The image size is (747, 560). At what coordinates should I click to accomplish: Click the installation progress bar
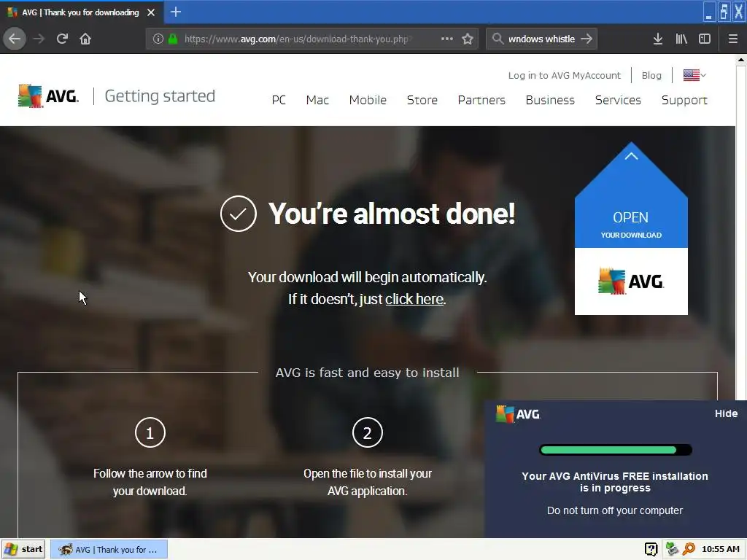coord(616,450)
